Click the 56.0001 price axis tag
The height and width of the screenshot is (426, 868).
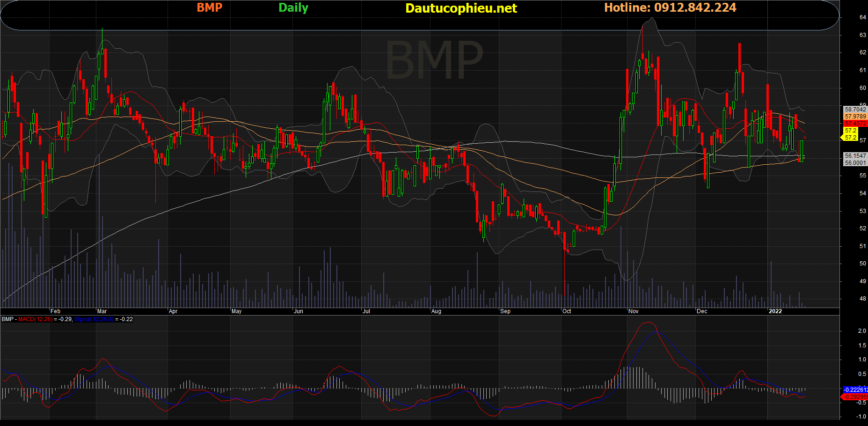pos(855,163)
